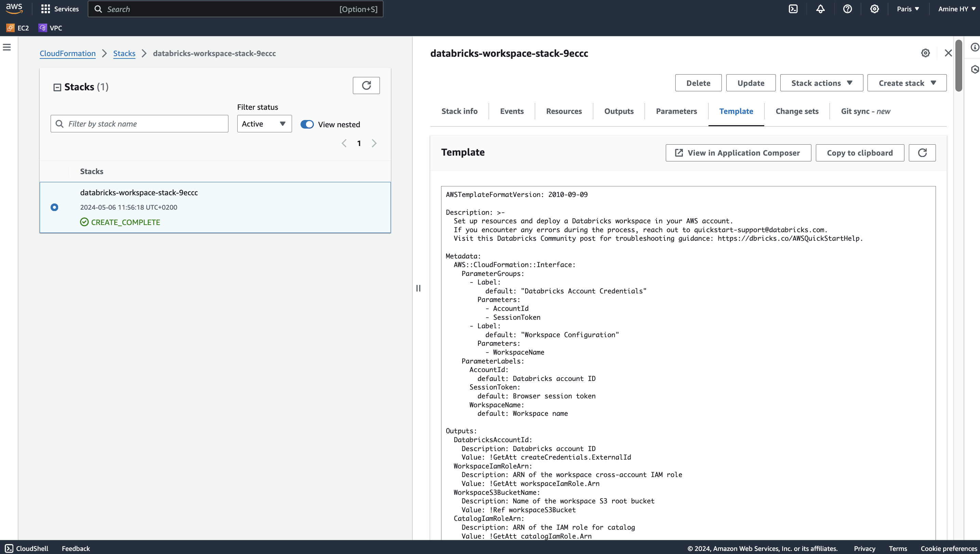Select the databricks-workspace-stack-9eccc radio button
980x554 pixels.
pos(54,207)
